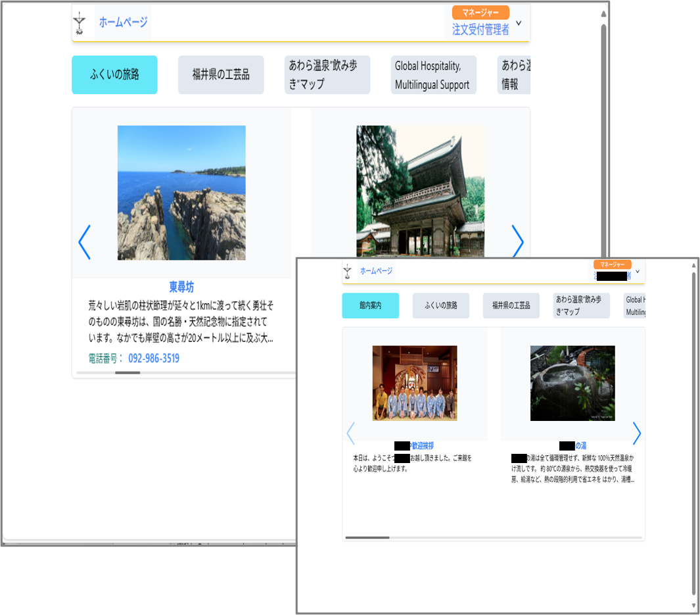
Task: Switch to the 福井県の工芸品 tab in the back window
Action: pos(221,75)
